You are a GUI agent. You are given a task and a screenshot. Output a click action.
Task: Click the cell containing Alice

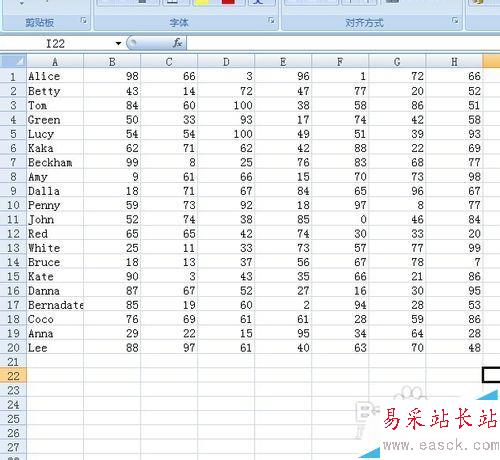[x=55, y=76]
